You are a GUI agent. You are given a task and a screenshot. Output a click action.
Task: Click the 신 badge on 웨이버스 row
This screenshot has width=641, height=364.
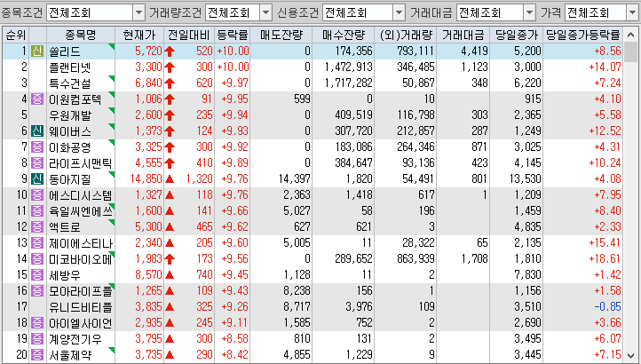point(37,131)
